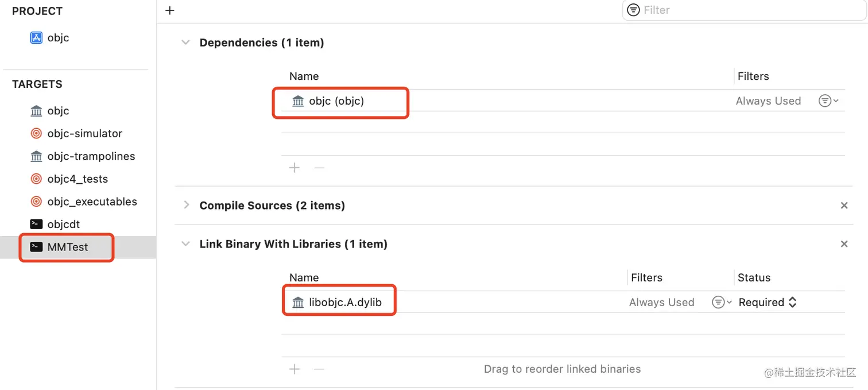Screen dimensions: 868x390
Task: Select the objc4_tests target
Action: (x=77, y=179)
